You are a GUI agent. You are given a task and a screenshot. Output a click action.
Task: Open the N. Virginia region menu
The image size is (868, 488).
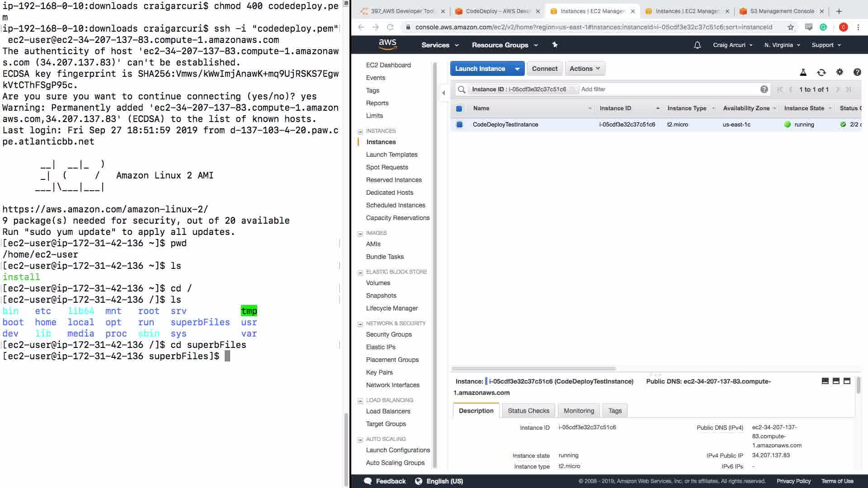782,45
